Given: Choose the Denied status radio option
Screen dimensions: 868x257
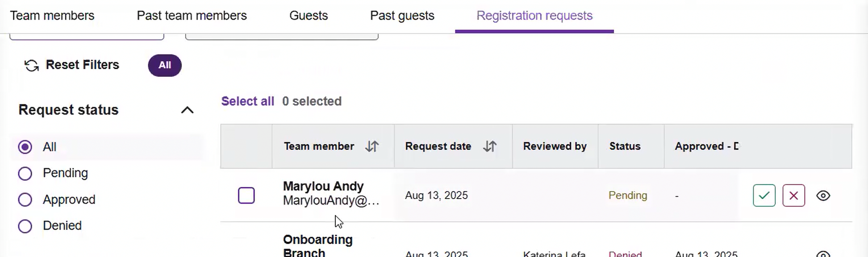Looking at the screenshot, I should pyautogui.click(x=25, y=226).
